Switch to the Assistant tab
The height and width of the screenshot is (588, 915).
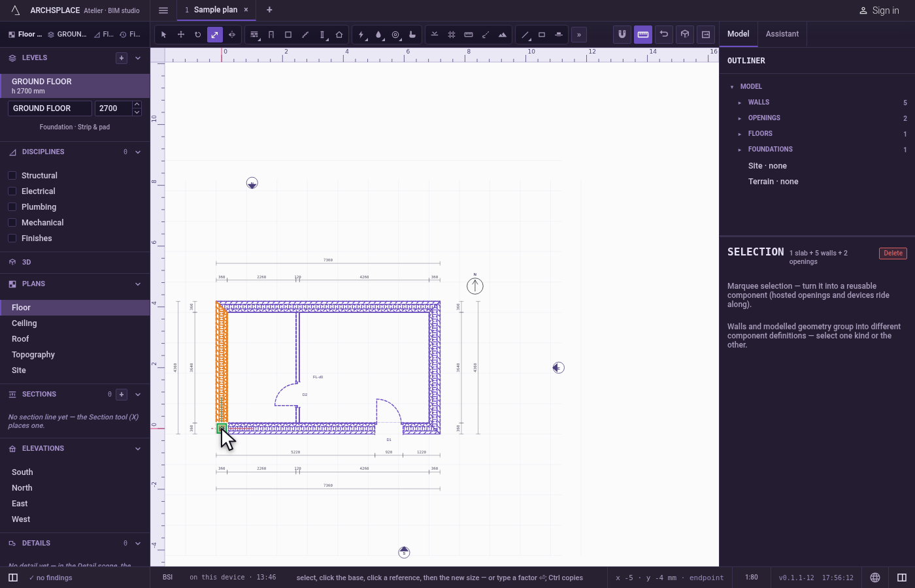point(782,34)
